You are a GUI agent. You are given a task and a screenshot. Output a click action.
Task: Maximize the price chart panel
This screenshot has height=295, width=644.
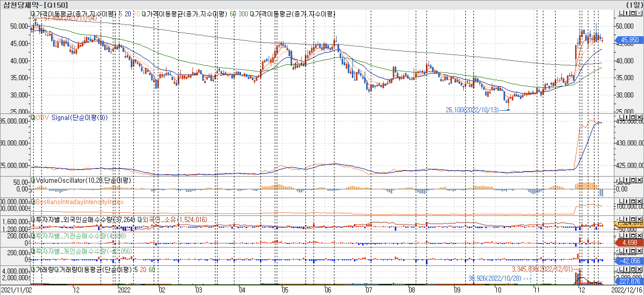tap(633, 13)
